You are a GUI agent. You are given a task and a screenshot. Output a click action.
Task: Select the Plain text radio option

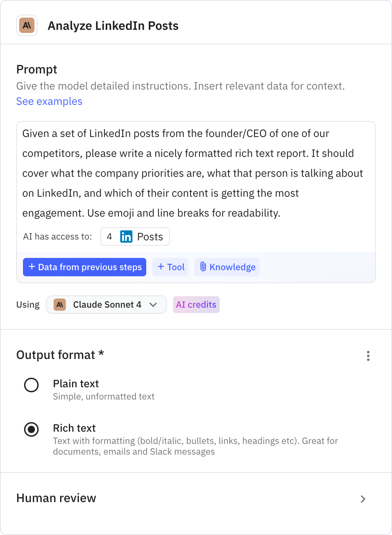(x=31, y=385)
